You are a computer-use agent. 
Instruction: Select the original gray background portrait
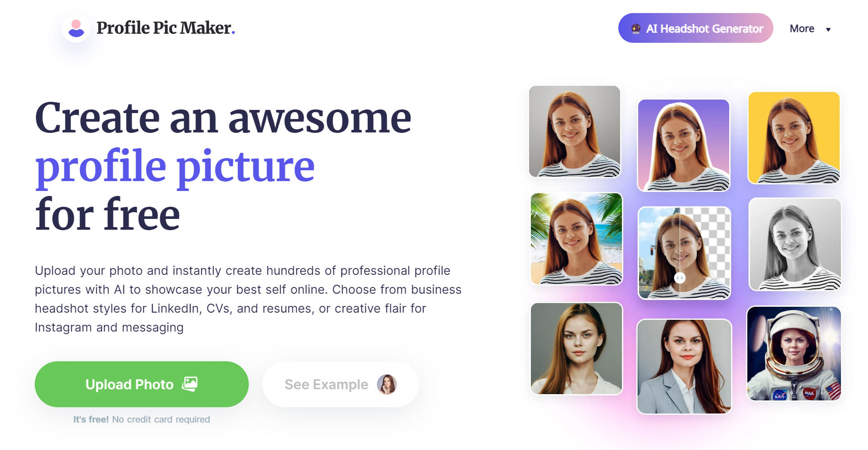point(575,132)
